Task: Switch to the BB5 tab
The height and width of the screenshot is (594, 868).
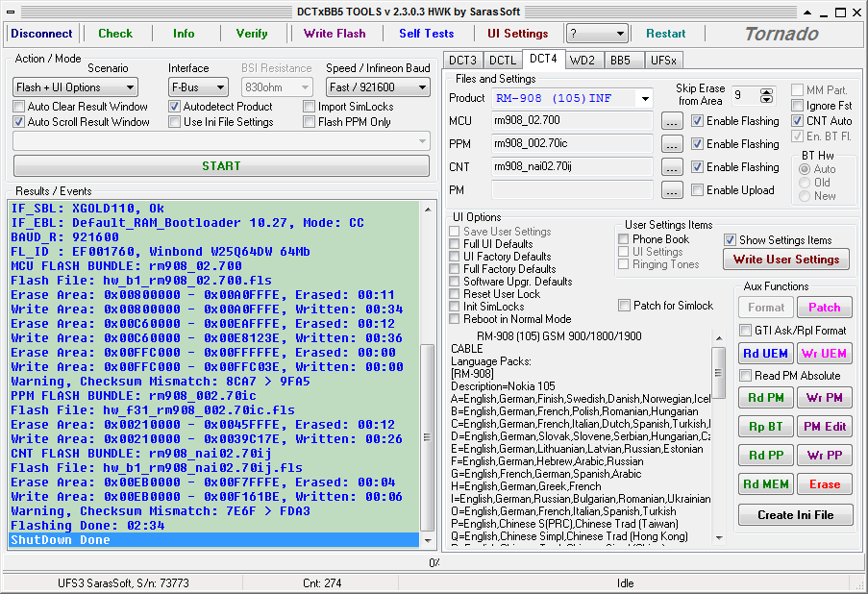Action: coord(620,61)
